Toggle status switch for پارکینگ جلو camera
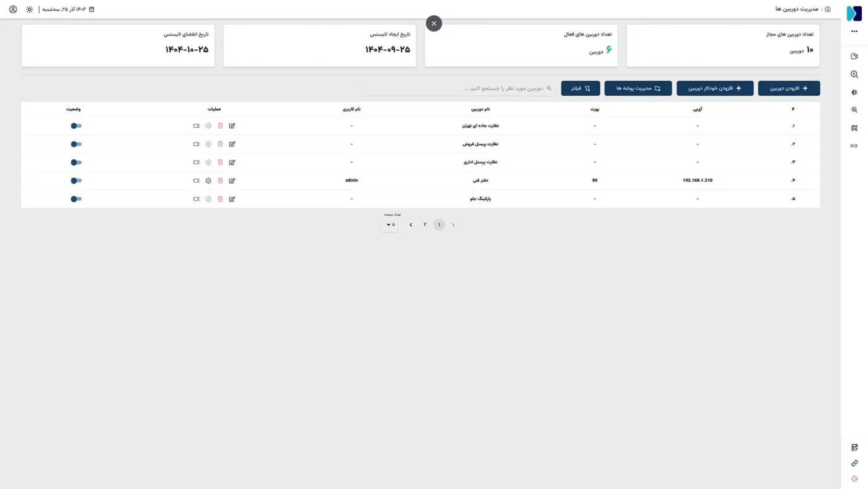The image size is (868, 489). (76, 199)
